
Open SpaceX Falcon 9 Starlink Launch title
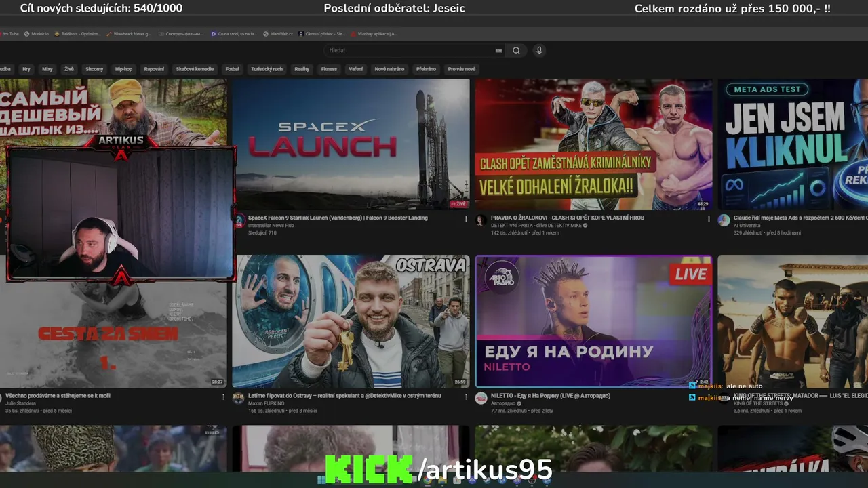pos(338,218)
